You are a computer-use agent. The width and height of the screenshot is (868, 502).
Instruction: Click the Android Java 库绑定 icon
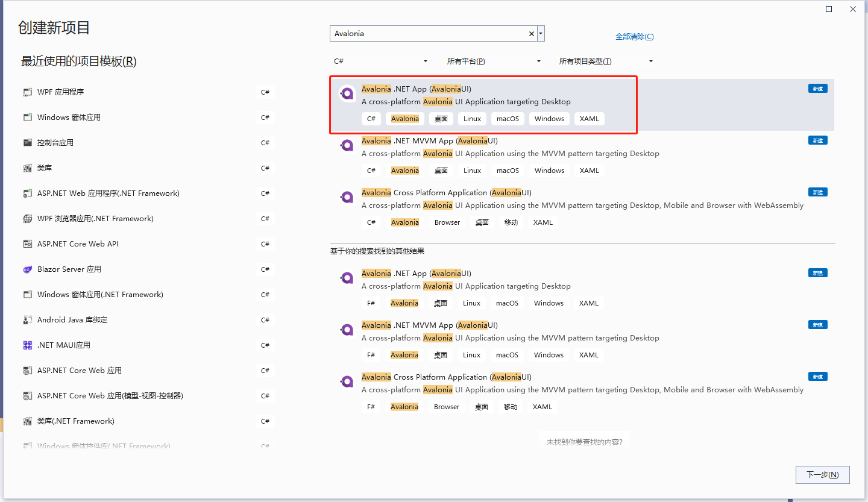click(27, 320)
